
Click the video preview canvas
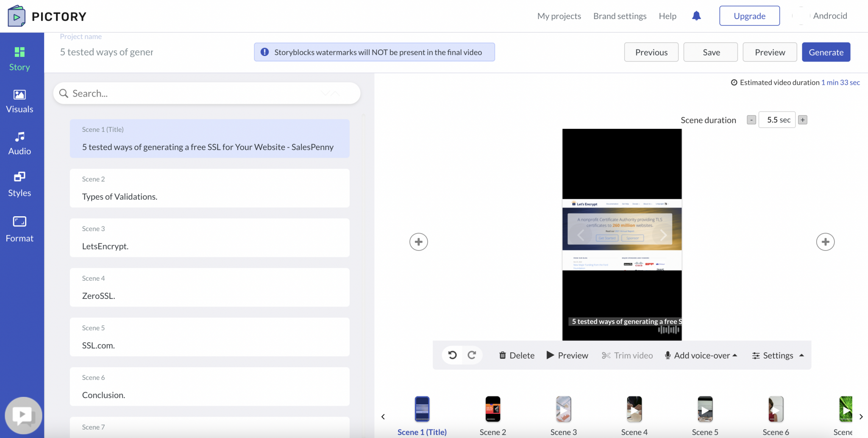point(622,234)
